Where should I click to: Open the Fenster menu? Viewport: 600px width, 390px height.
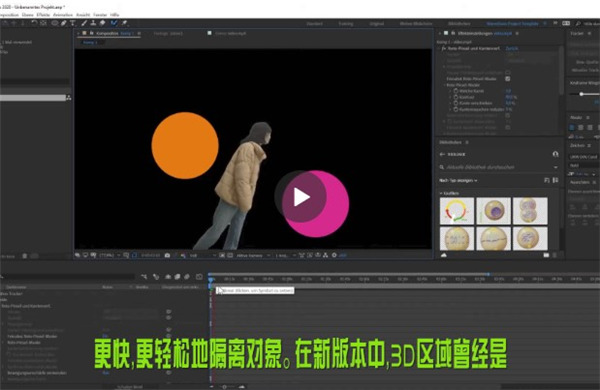tap(100, 15)
